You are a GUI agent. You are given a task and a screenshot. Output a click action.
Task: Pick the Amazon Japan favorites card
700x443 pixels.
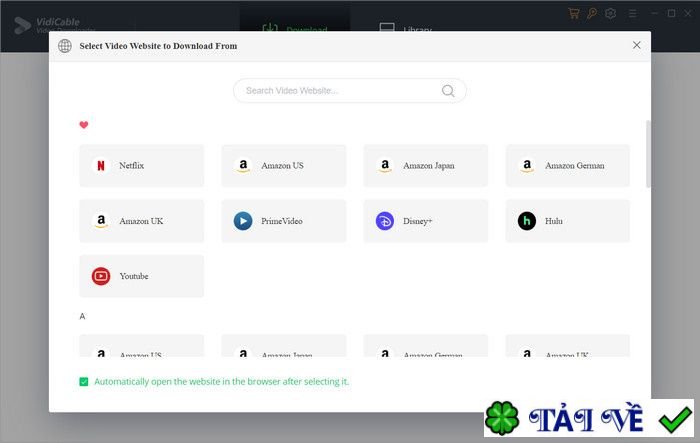tap(425, 166)
